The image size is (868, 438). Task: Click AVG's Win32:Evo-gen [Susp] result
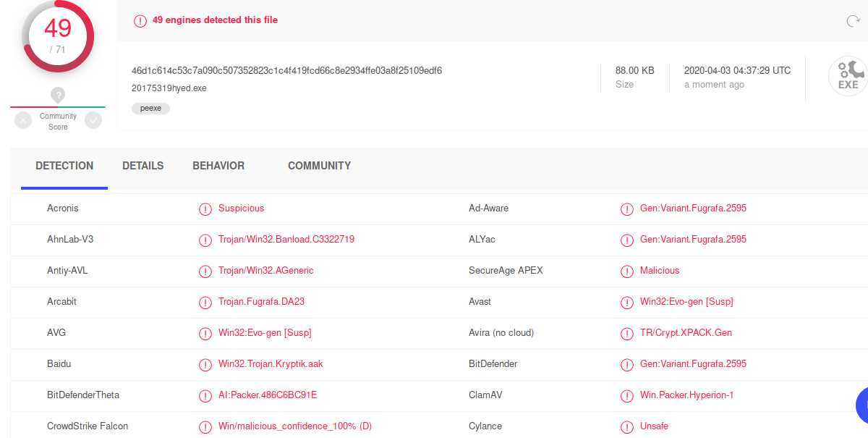265,333
